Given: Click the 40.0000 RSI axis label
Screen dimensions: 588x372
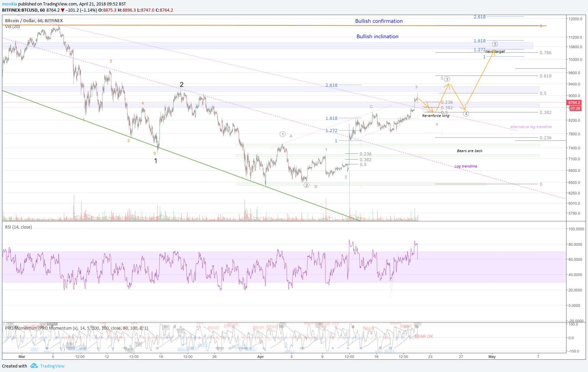Looking at the screenshot, I should (576, 275).
